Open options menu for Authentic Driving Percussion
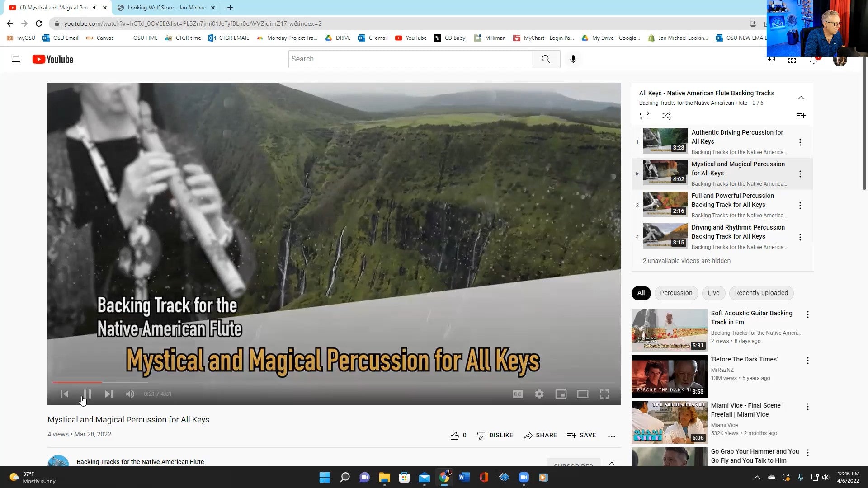 click(x=800, y=142)
